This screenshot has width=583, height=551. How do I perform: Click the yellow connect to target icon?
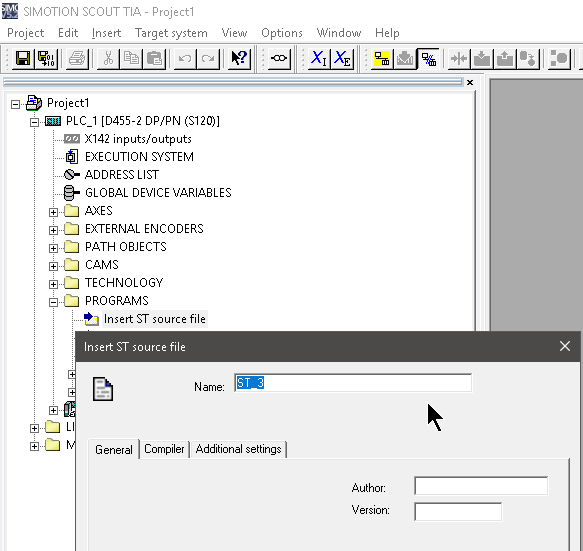[381, 58]
